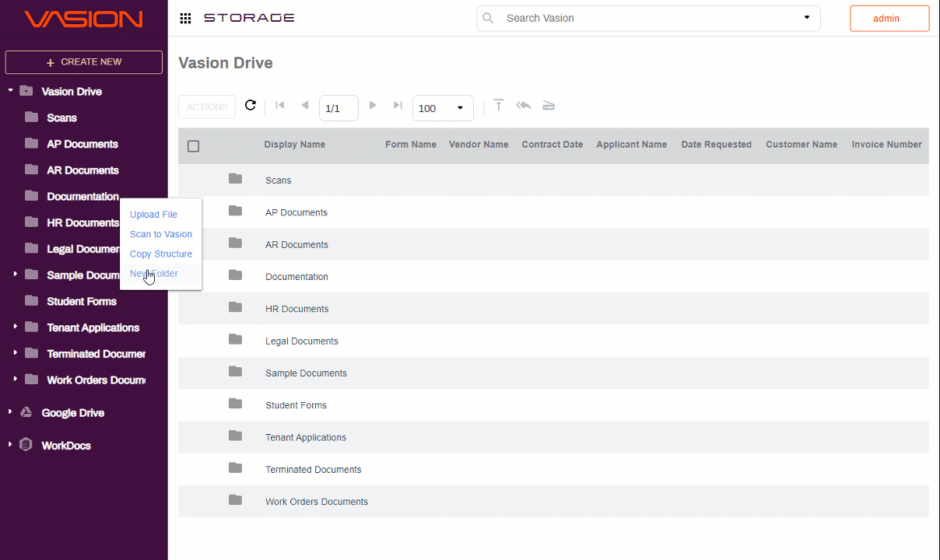940x560 pixels.
Task: Sort by Form Name column header
Action: click(411, 145)
